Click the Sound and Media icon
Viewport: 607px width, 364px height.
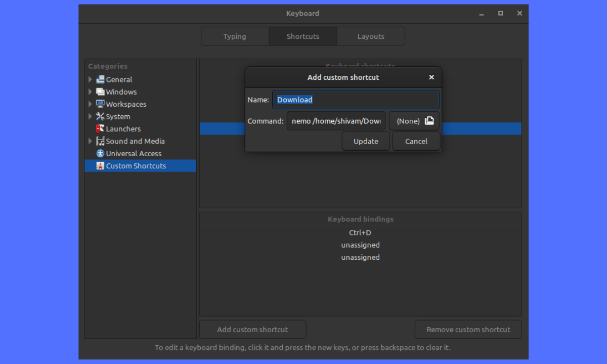(x=100, y=142)
